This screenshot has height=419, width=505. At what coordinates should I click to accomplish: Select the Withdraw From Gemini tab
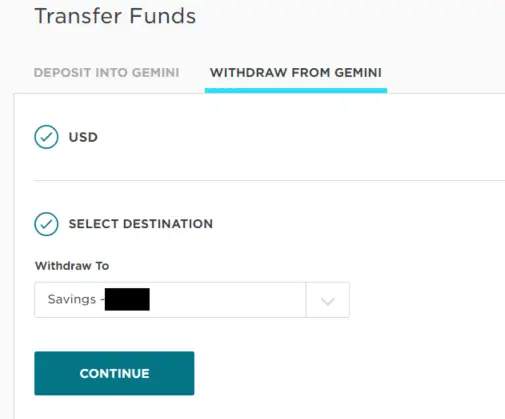296,73
